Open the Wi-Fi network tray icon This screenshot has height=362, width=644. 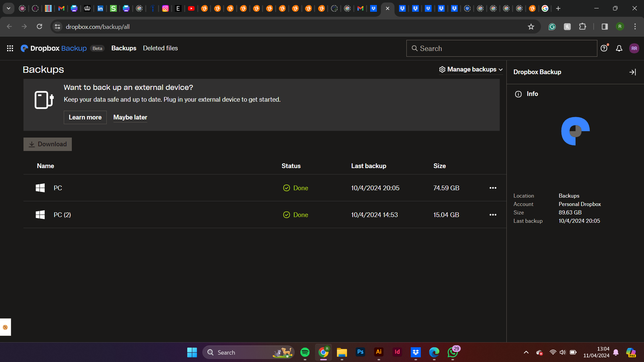tap(553, 352)
